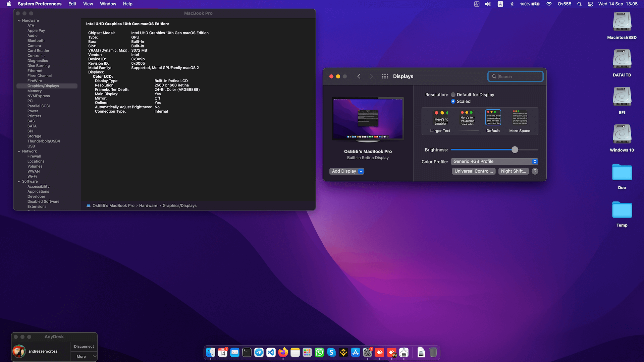Open Control Center in menu bar
644x362 pixels.
coord(590,4)
